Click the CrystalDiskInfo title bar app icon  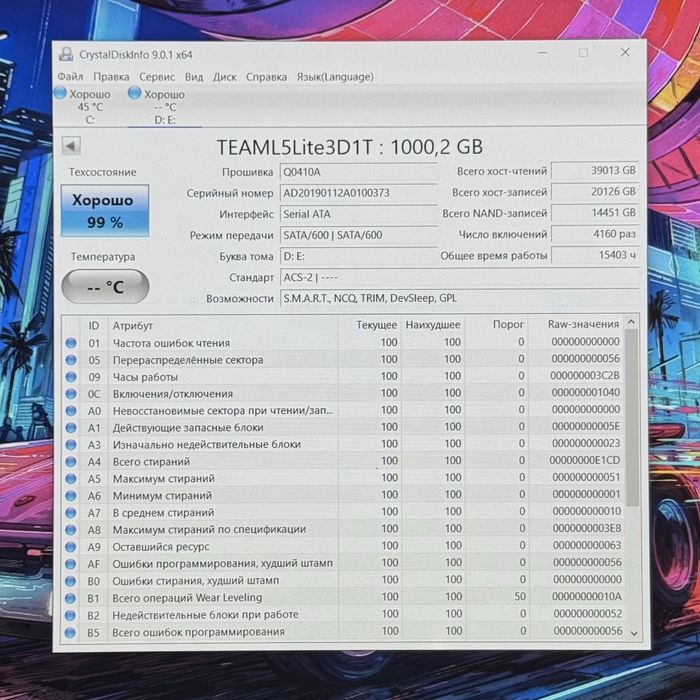pos(67,54)
